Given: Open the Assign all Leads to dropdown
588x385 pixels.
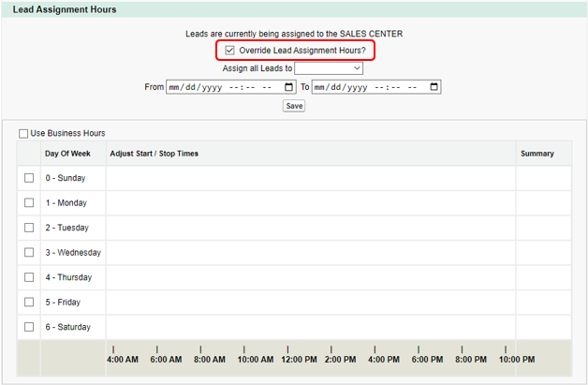Looking at the screenshot, I should [x=329, y=68].
